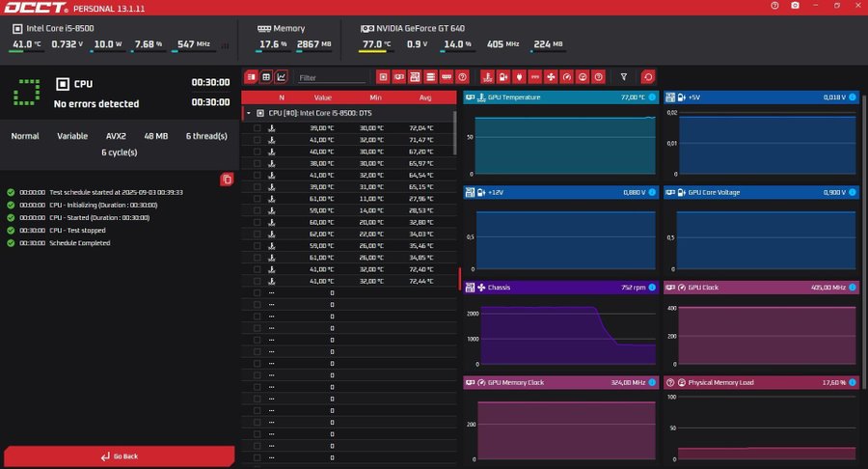Sort by the Avg column header

[425, 97]
